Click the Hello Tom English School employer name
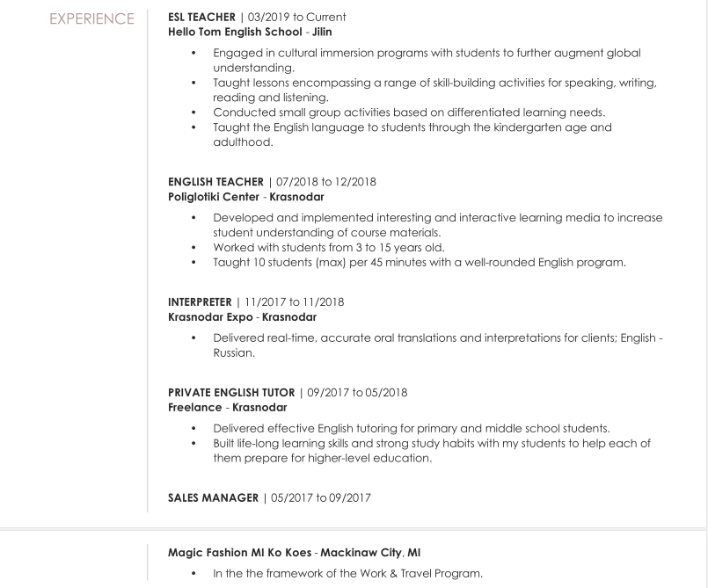 click(234, 32)
